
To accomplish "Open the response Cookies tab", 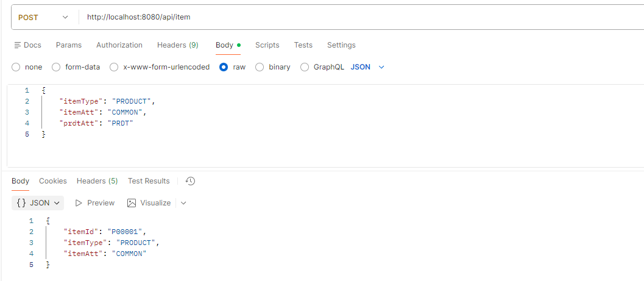I will pyautogui.click(x=53, y=181).
